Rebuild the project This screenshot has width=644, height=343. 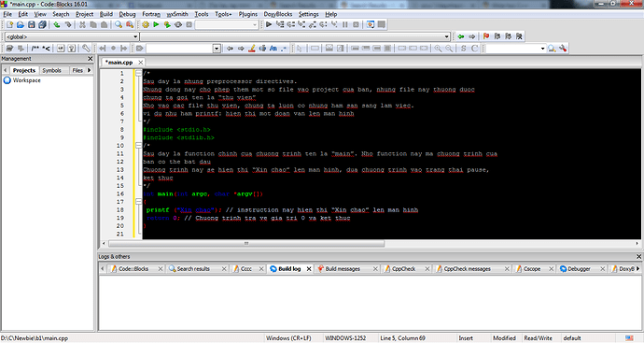click(x=178, y=24)
